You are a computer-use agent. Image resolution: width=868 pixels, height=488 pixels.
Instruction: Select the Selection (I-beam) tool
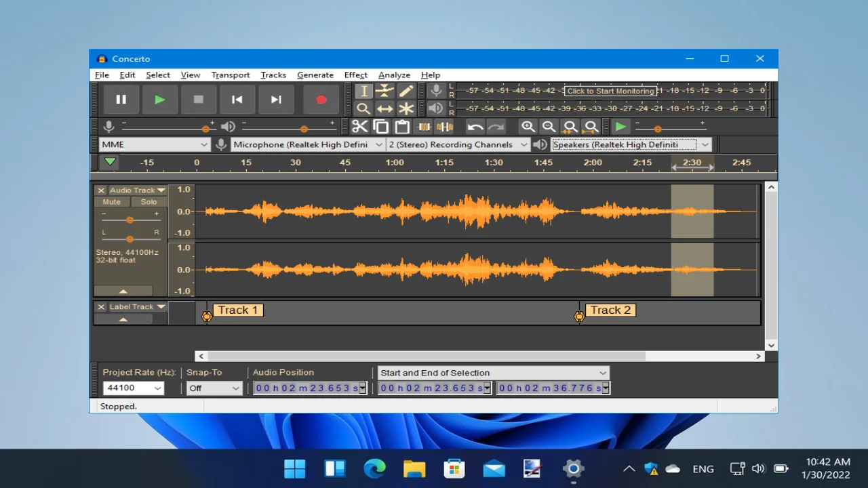tap(363, 91)
